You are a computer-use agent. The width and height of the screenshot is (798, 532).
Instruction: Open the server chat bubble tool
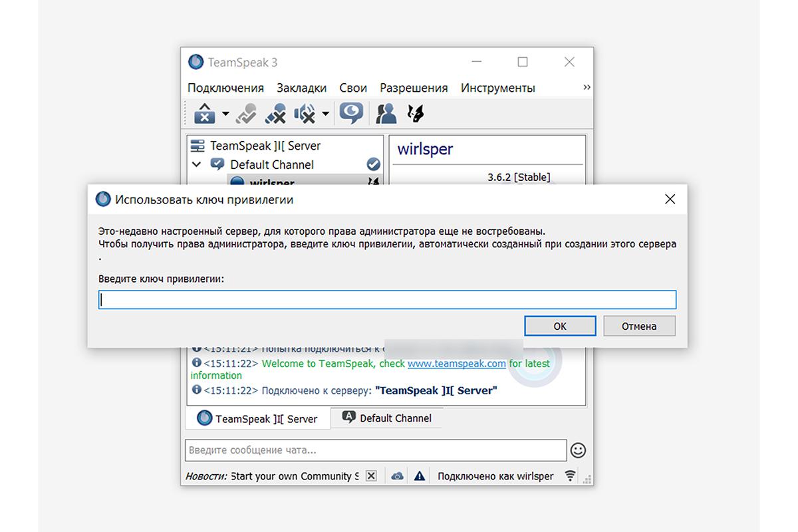352,113
